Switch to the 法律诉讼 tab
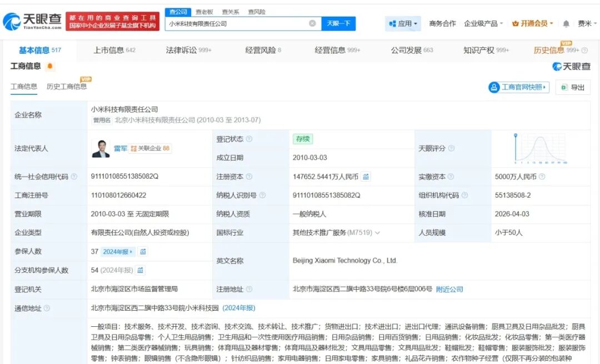 (189, 50)
